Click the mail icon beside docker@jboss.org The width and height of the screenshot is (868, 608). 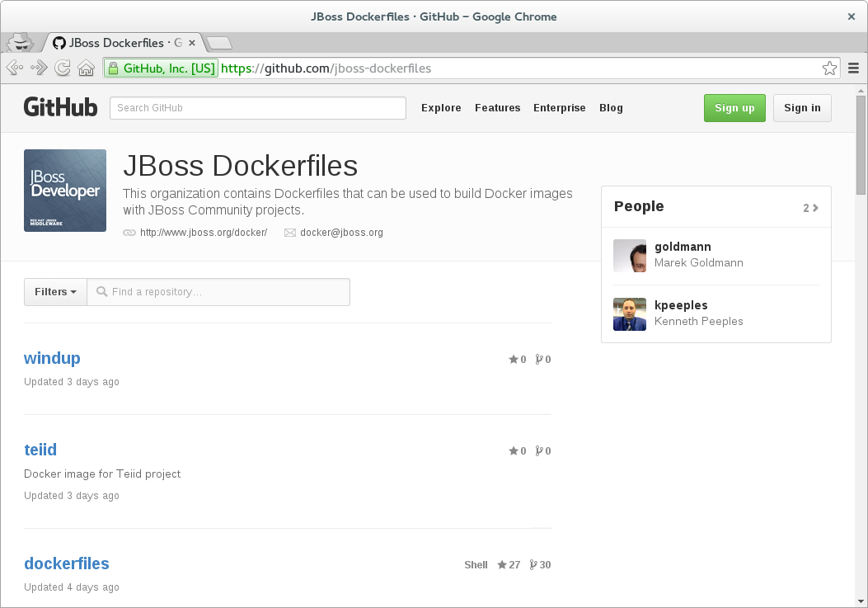click(x=289, y=233)
